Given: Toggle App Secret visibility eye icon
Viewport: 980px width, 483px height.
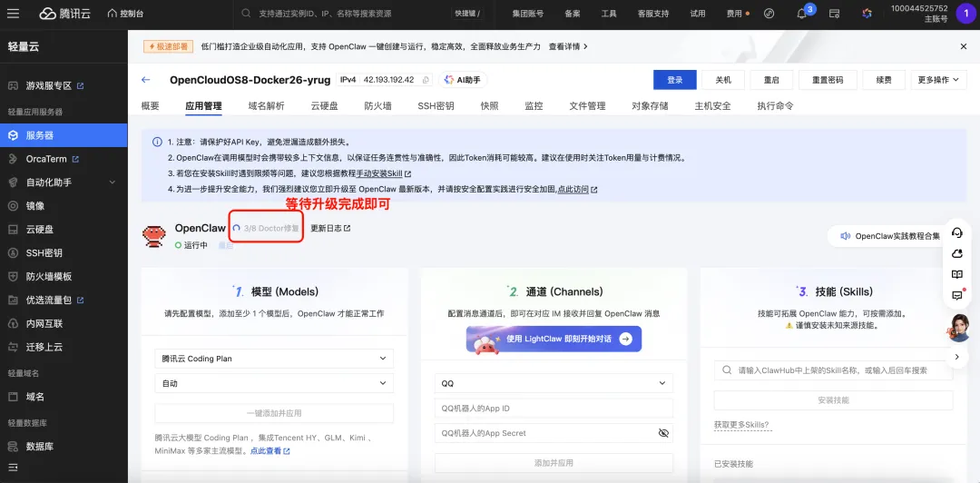Looking at the screenshot, I should pos(663,433).
